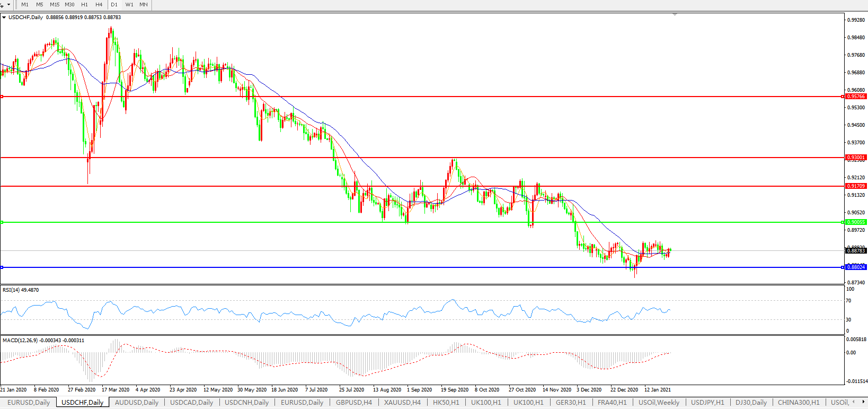Click the timeframe toolbar grip handle
Screen dimensions: 868x409
[16, 5]
